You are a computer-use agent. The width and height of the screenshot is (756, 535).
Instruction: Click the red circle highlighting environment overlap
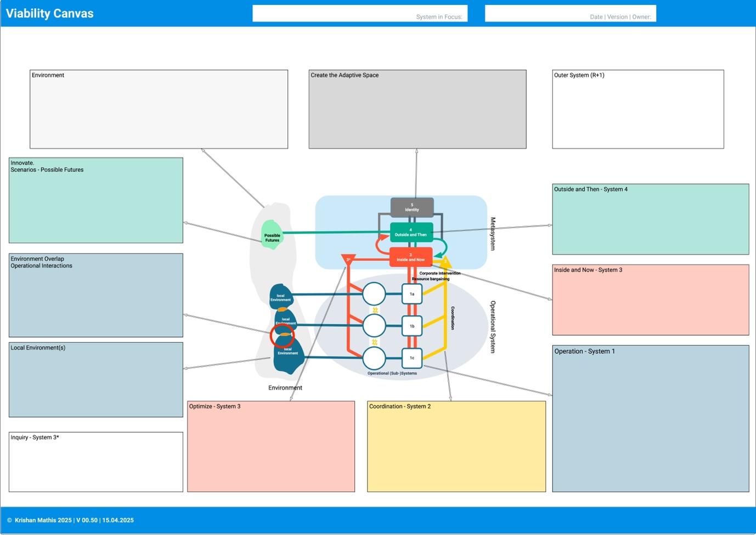click(x=282, y=335)
